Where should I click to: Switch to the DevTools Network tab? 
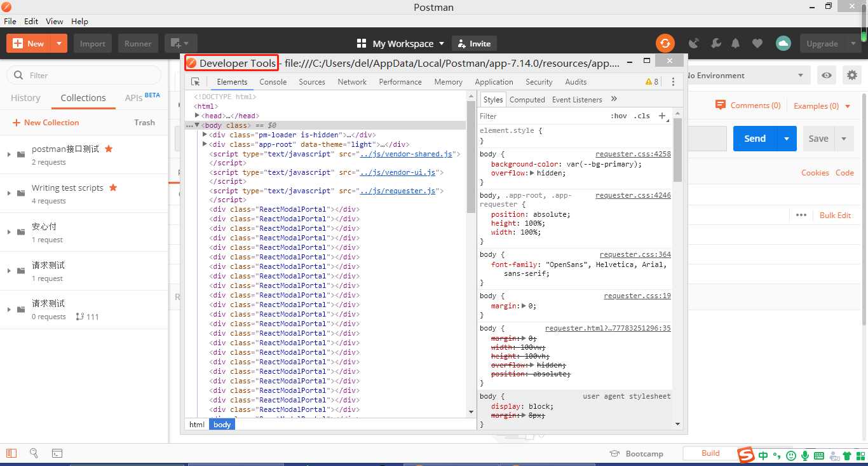352,82
